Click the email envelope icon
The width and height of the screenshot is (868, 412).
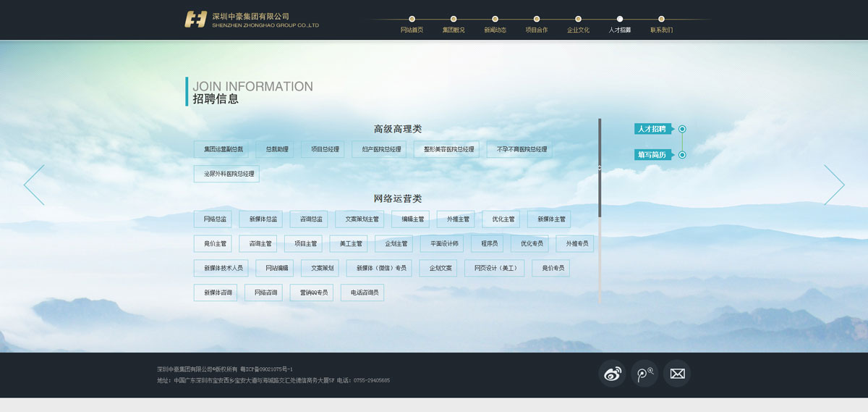[x=677, y=374]
